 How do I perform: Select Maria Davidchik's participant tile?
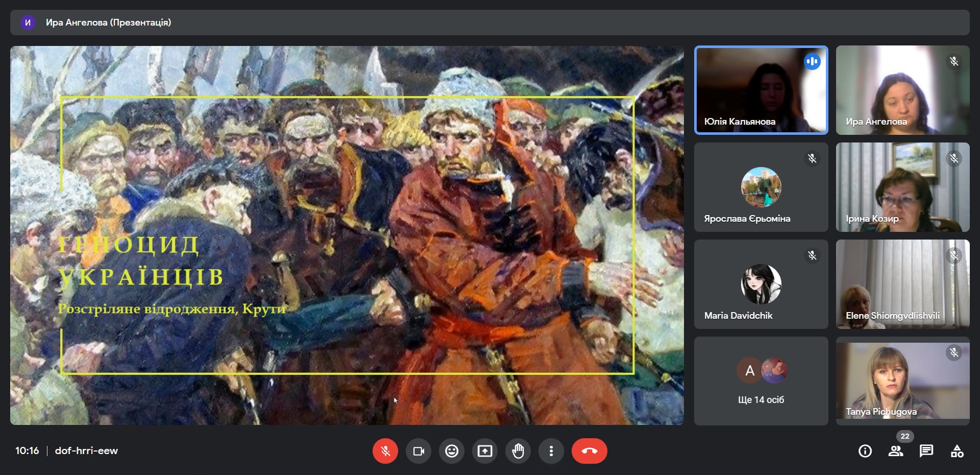tap(761, 284)
